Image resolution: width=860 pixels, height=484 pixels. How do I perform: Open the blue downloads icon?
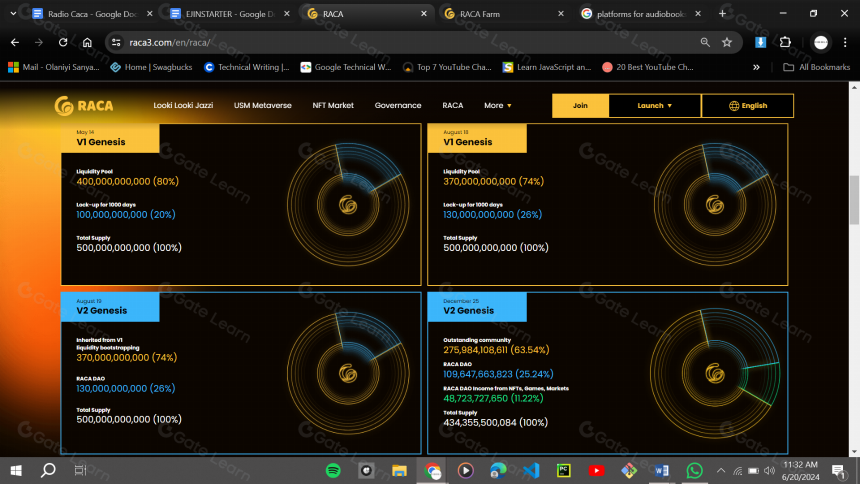(x=760, y=42)
